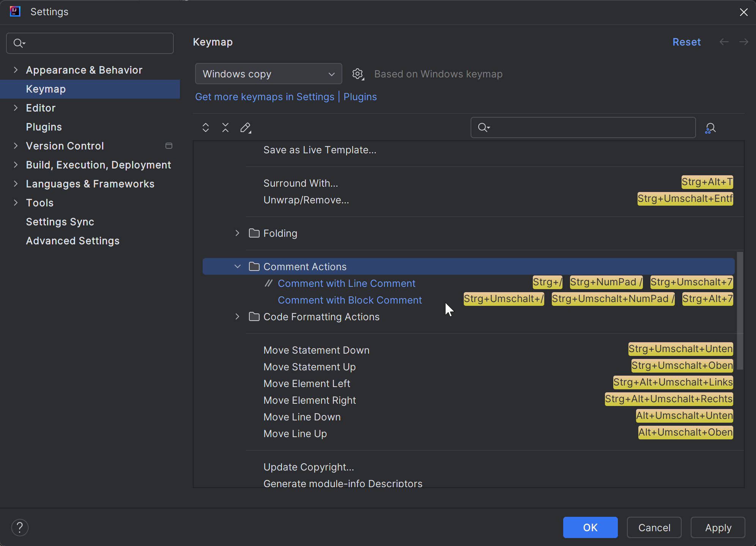Click the search icon in keymap filter bar
This screenshot has width=756, height=546.
[484, 127]
